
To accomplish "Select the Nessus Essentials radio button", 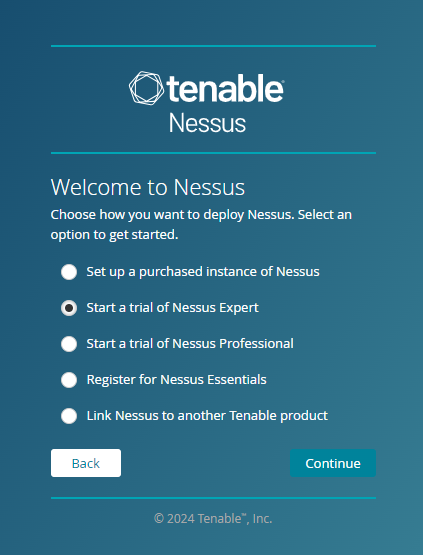I will click(69, 380).
